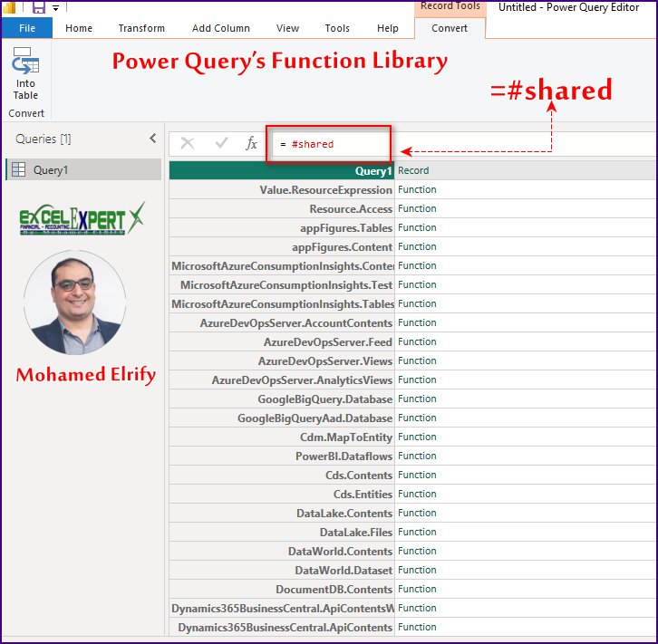Screen dimensions: 658x644
Task: Switch to the Add Column tab
Action: tap(221, 28)
